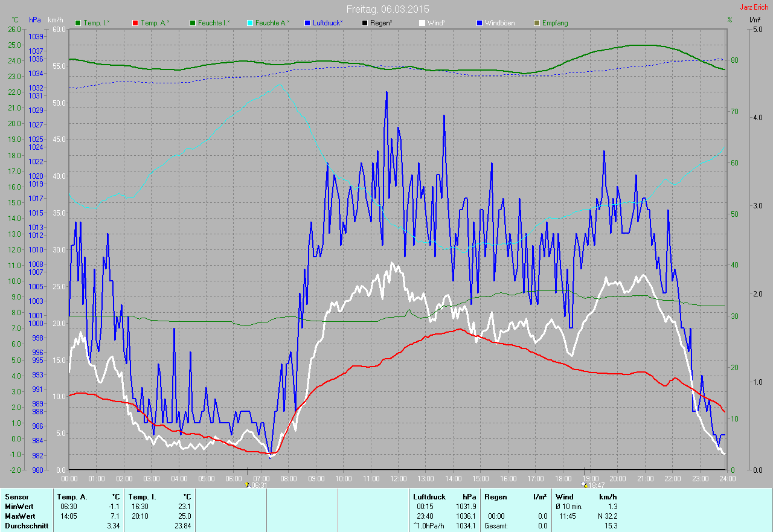
Task: Click the sunset marker at 18:47
Action: tap(585, 484)
